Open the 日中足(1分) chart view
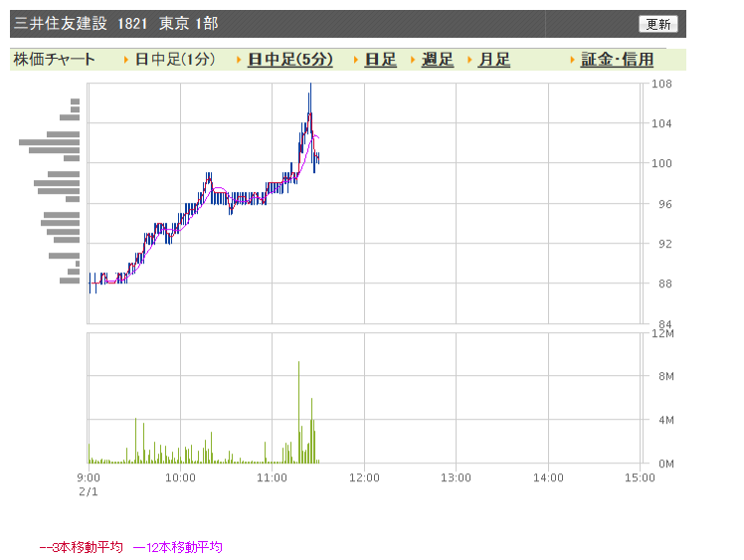This screenshot has width=744, height=560. [175, 60]
